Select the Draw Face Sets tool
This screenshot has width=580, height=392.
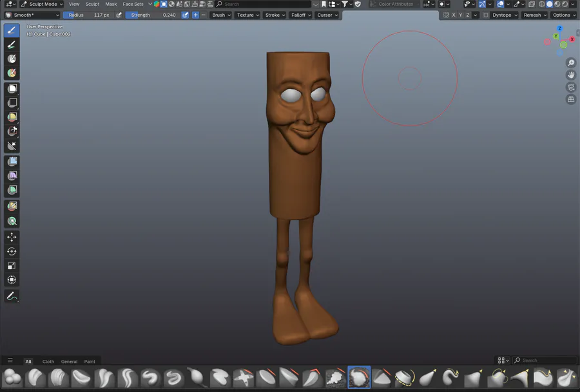point(12,73)
